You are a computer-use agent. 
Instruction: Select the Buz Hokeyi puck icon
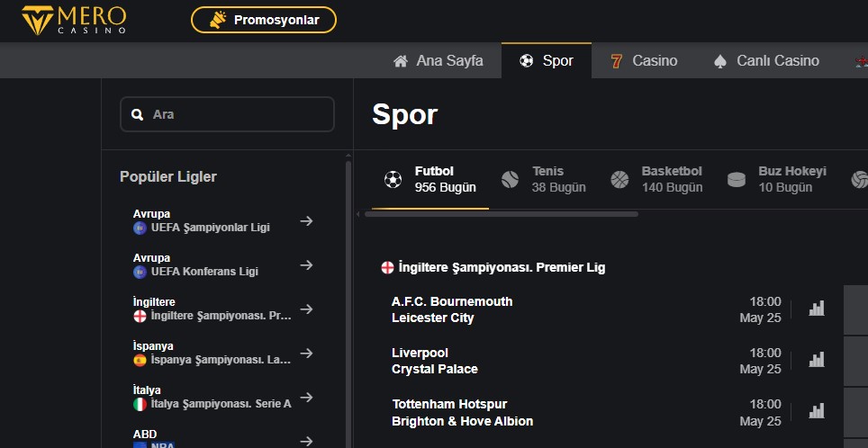[x=737, y=179]
